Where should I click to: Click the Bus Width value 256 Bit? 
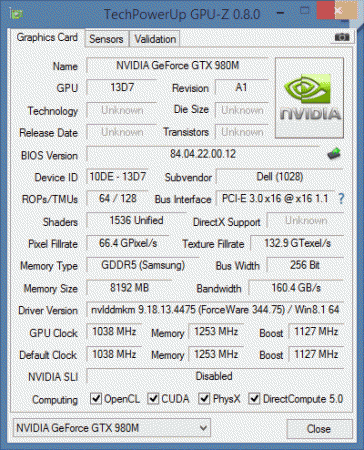pos(305,265)
